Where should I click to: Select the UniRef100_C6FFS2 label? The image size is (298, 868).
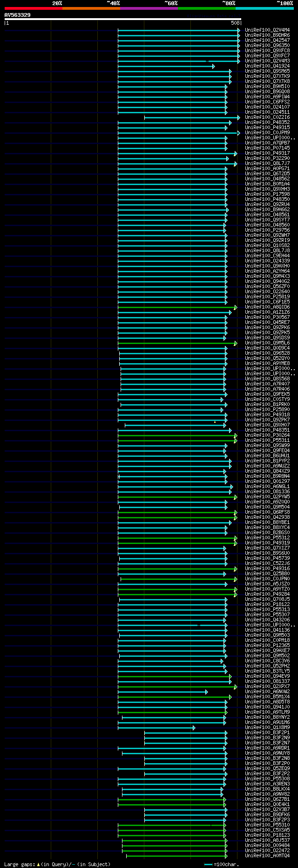click(x=267, y=102)
